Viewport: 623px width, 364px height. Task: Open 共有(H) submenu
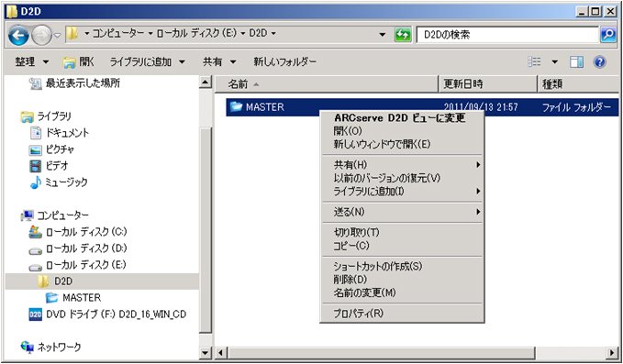[x=402, y=164]
